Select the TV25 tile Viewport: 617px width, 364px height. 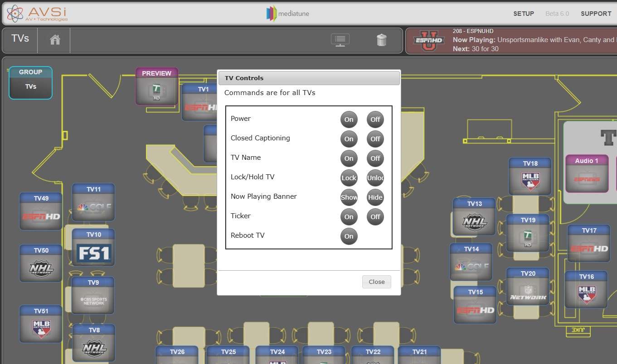click(228, 355)
